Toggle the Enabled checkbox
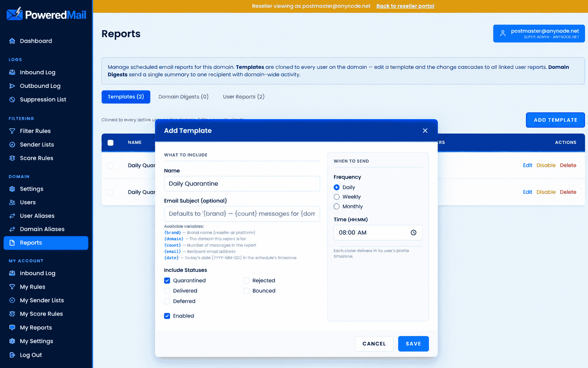588x368 pixels. point(167,316)
